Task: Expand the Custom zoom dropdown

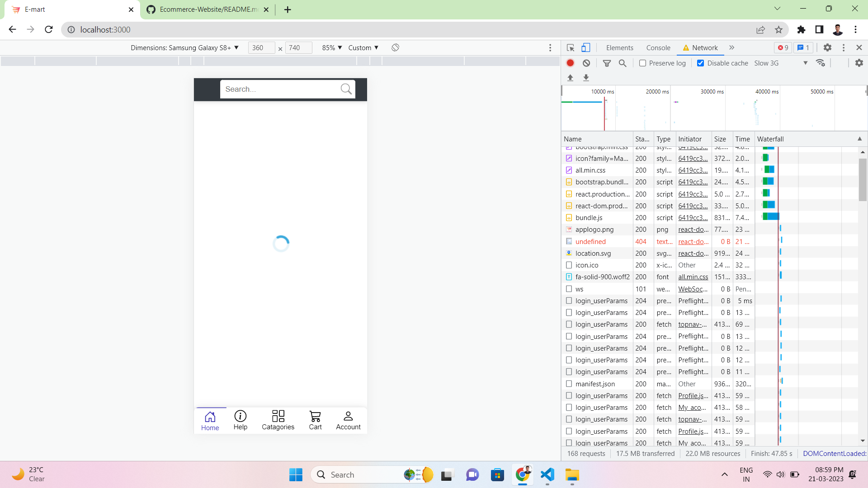Action: coord(363,47)
